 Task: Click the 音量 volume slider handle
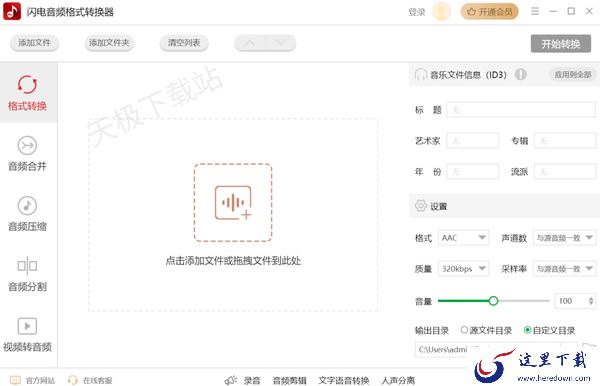point(493,301)
